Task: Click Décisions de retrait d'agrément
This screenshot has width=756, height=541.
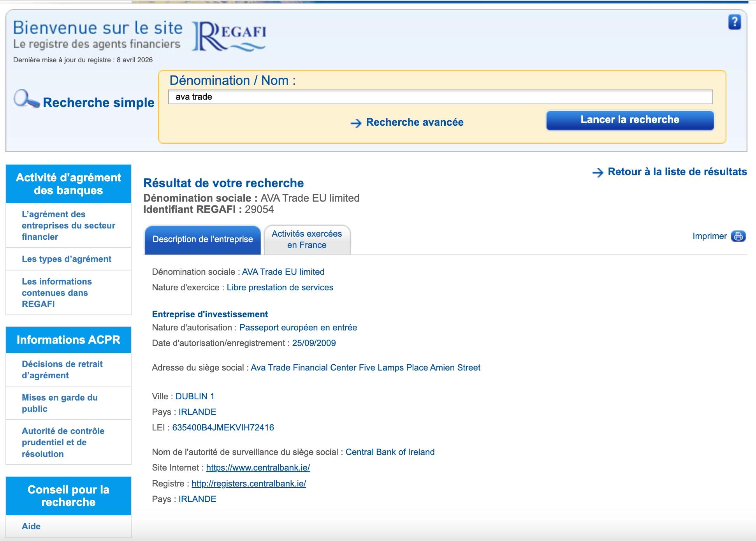Action: 62,370
